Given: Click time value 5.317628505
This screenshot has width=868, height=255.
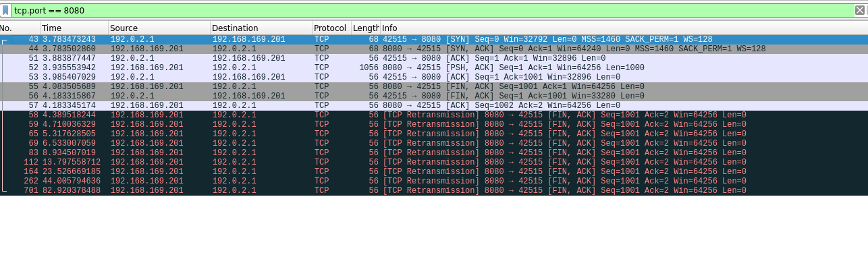Looking at the screenshot, I should point(69,134).
